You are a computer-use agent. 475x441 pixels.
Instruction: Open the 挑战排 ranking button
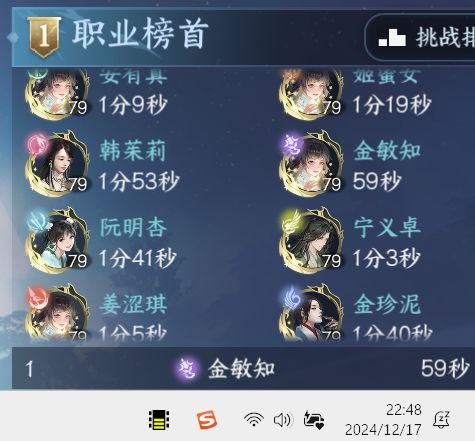[421, 37]
